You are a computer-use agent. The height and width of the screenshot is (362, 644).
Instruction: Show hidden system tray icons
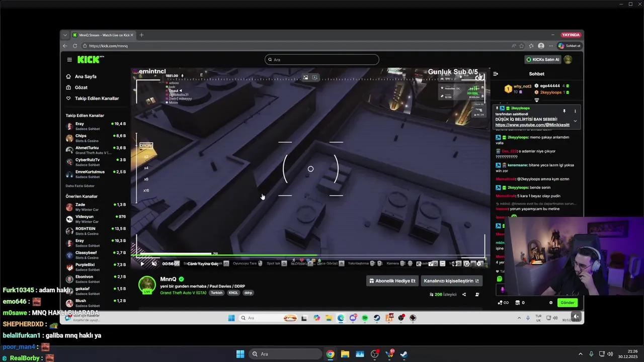click(580, 354)
